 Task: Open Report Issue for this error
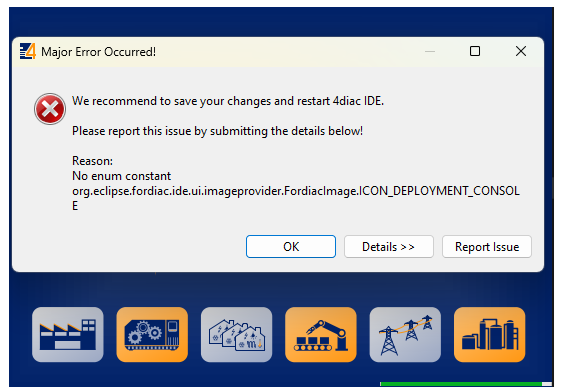pyautogui.click(x=487, y=247)
